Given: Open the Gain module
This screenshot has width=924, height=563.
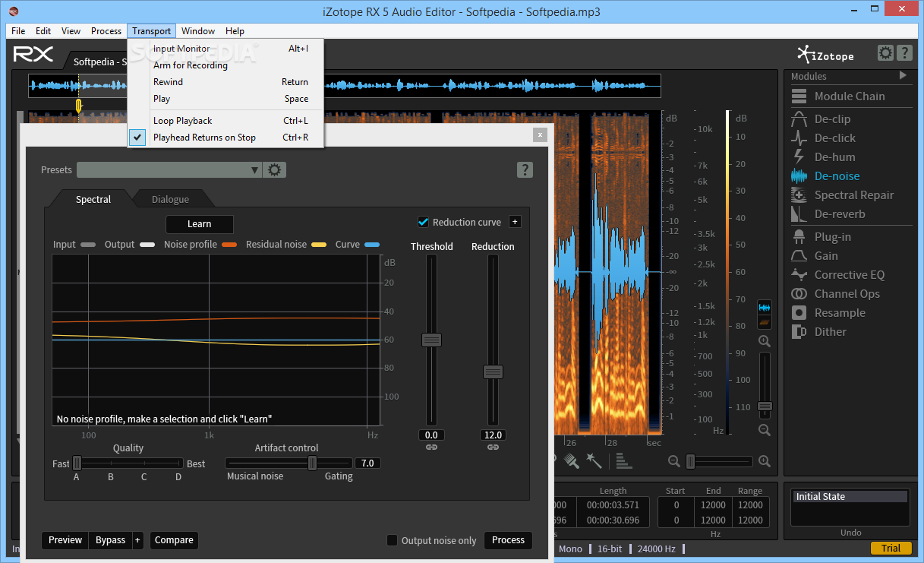Looking at the screenshot, I should [x=814, y=256].
